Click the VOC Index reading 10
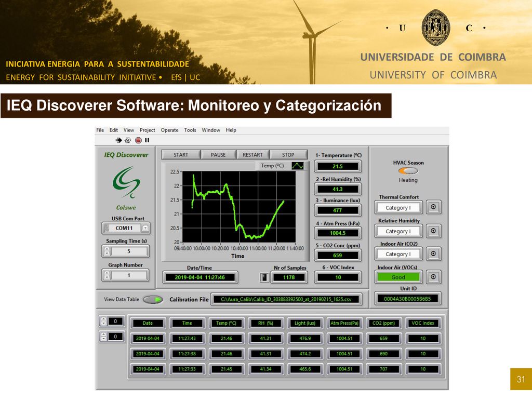The height and width of the screenshot is (399, 532). click(x=338, y=277)
